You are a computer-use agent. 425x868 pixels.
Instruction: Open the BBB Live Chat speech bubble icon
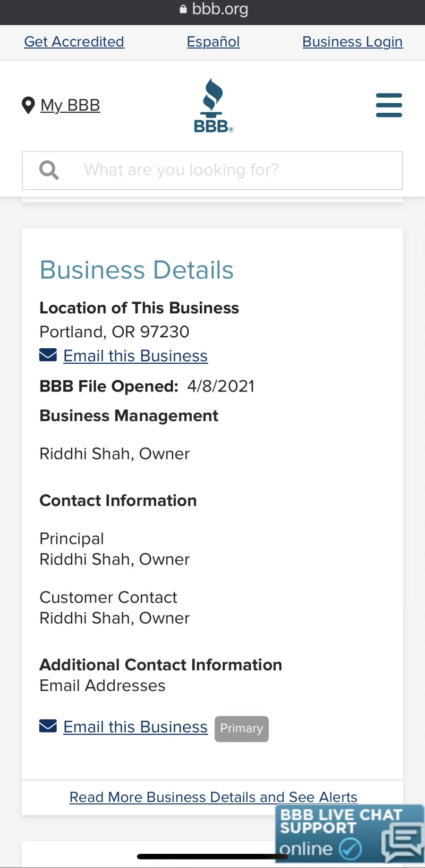[x=403, y=841]
